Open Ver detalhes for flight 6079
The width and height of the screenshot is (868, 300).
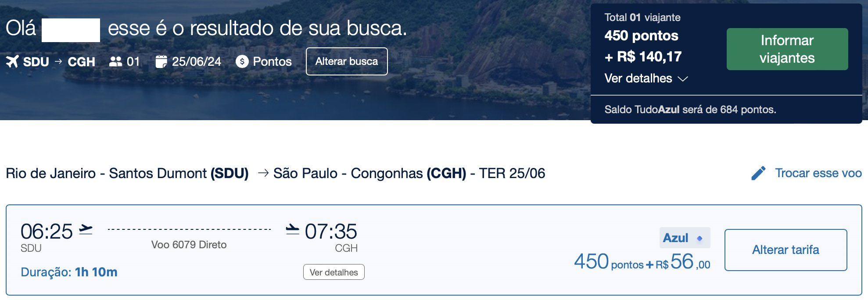pyautogui.click(x=334, y=272)
